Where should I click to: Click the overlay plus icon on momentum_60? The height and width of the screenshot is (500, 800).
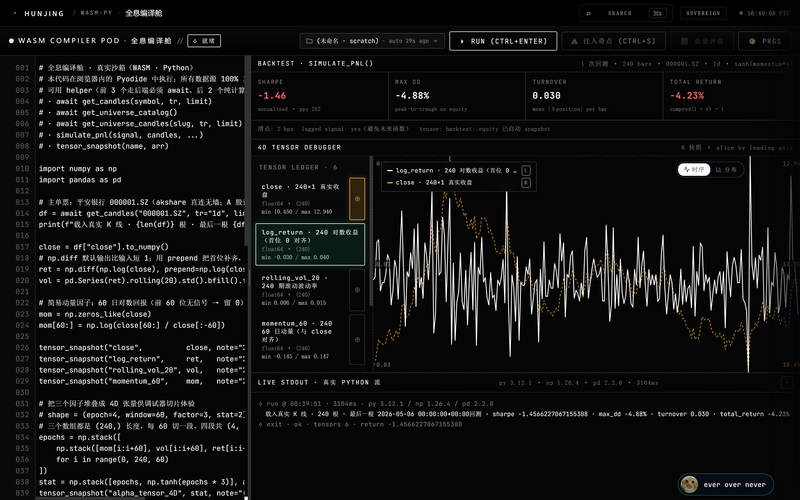click(357, 339)
